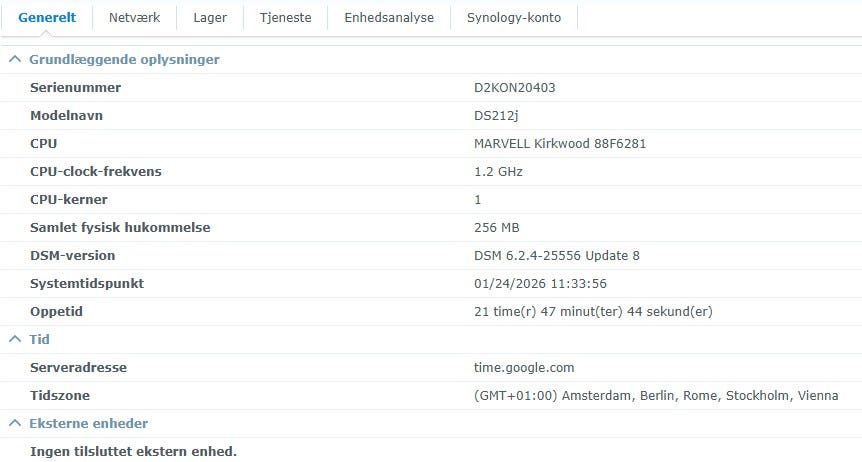The image size is (862, 462).
Task: Collapse the Grundlæggende oplysninger section chevron
Action: [x=15, y=59]
